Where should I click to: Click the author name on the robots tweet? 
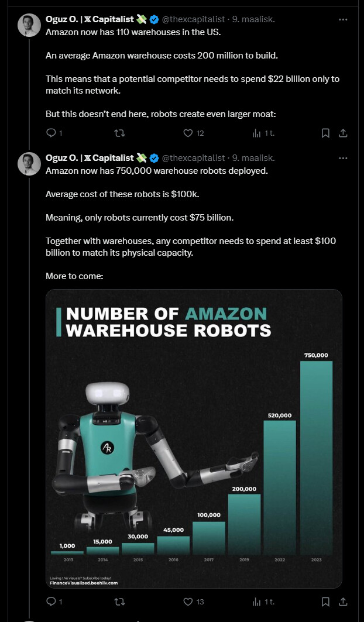pos(90,158)
